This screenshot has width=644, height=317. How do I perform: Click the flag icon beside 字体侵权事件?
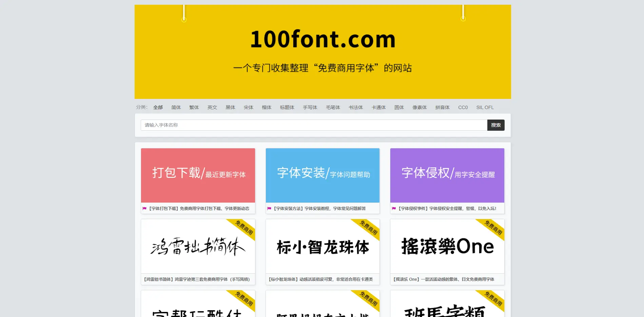394,209
